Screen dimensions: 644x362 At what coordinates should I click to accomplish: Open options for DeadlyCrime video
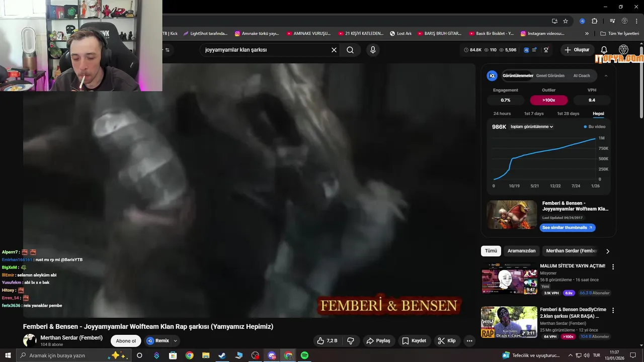(x=613, y=310)
